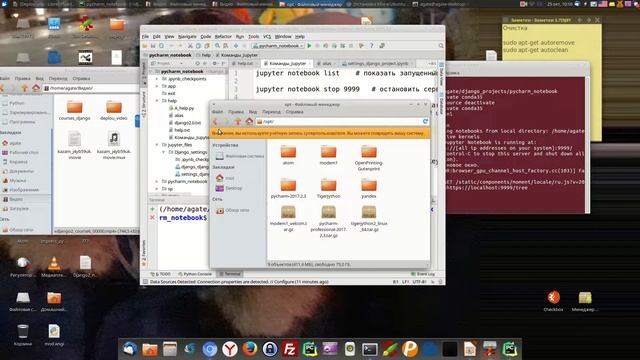Expand the app folder in project tree
640x360 pixels.
coord(156,86)
